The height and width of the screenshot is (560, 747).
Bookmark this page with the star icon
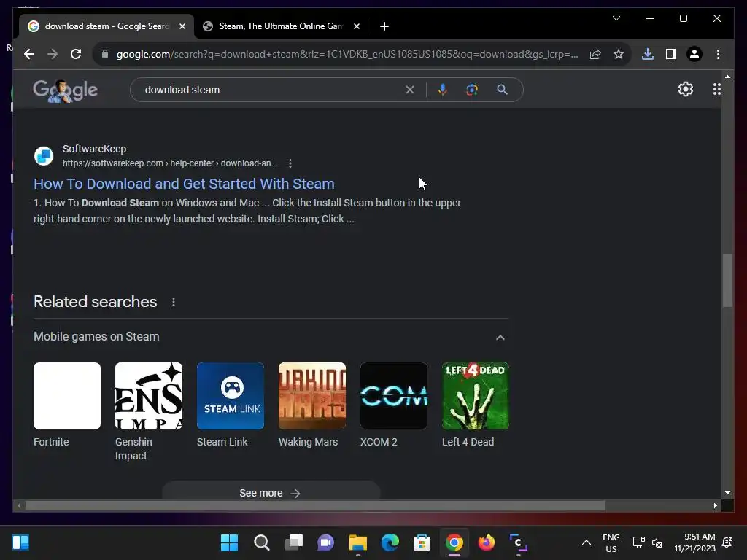pos(619,54)
